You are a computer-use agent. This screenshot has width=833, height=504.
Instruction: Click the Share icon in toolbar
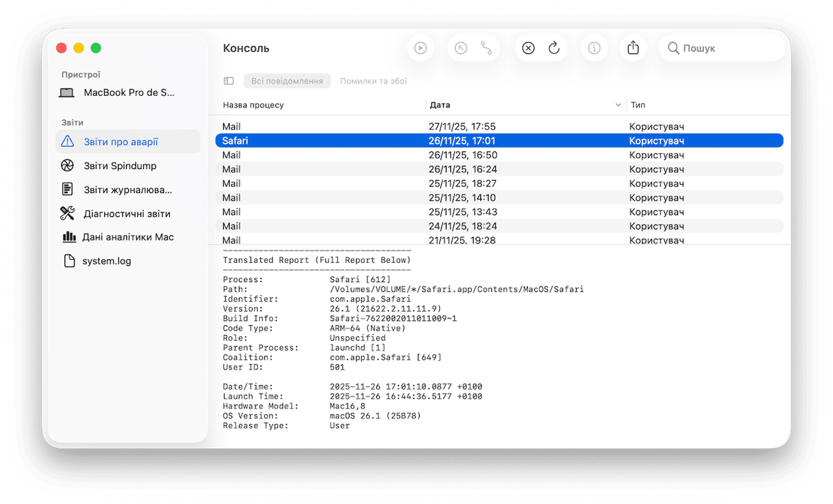coord(633,48)
